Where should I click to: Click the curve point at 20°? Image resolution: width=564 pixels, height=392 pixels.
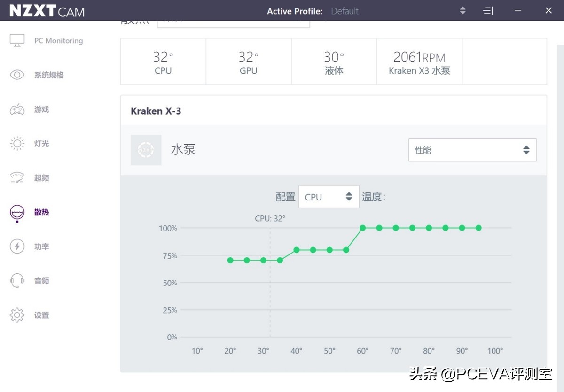click(230, 260)
